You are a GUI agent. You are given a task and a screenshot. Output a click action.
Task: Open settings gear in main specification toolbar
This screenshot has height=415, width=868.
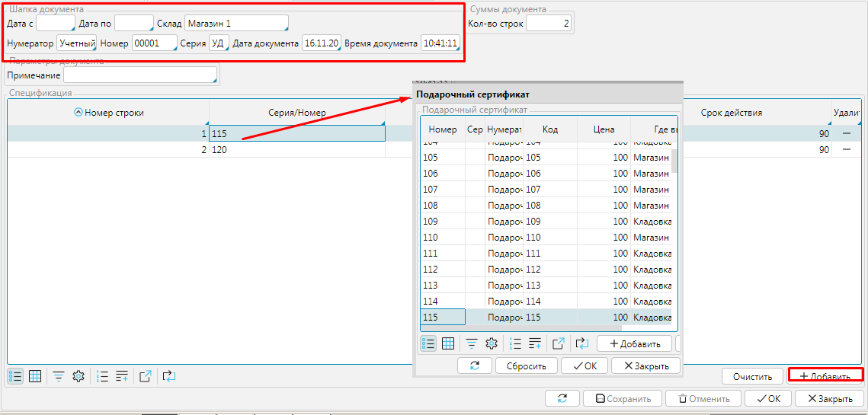click(78, 375)
